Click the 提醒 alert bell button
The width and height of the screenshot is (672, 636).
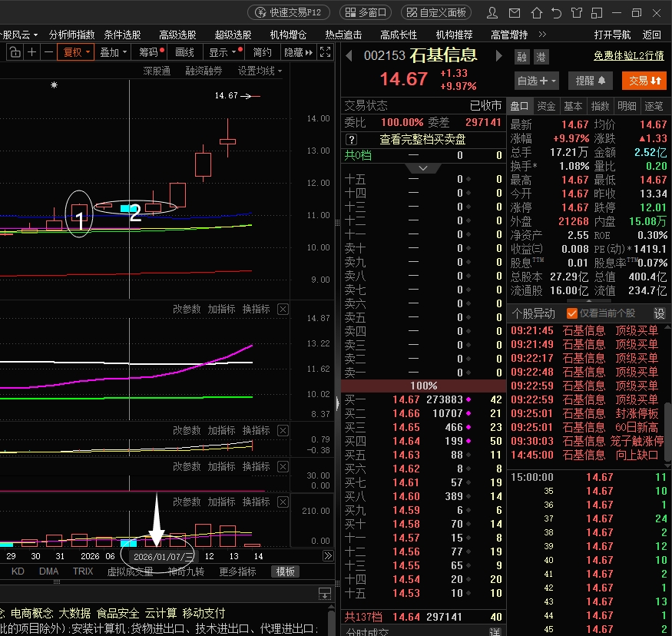click(590, 81)
